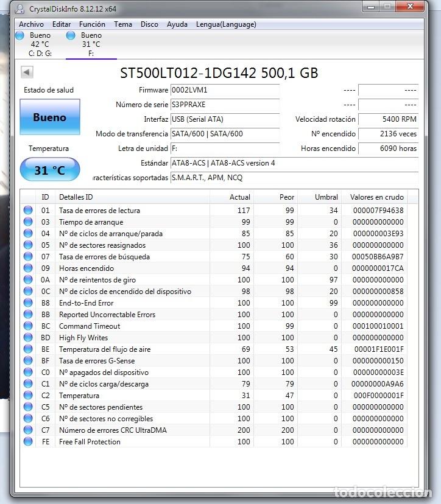441x504 pixels.
Task: Click raw value 000007F94638
Action: tap(378, 211)
